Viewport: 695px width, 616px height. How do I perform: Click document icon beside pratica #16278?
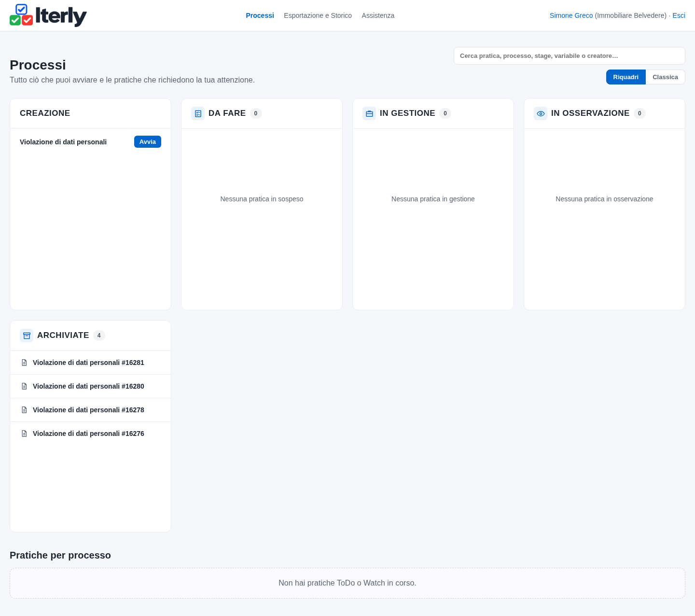click(x=24, y=410)
